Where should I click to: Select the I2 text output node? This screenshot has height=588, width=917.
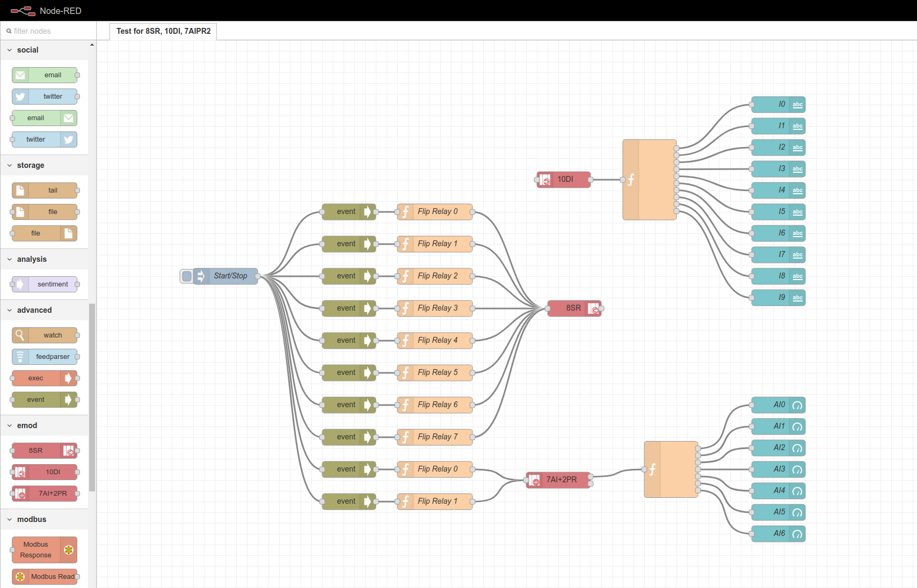click(x=778, y=148)
